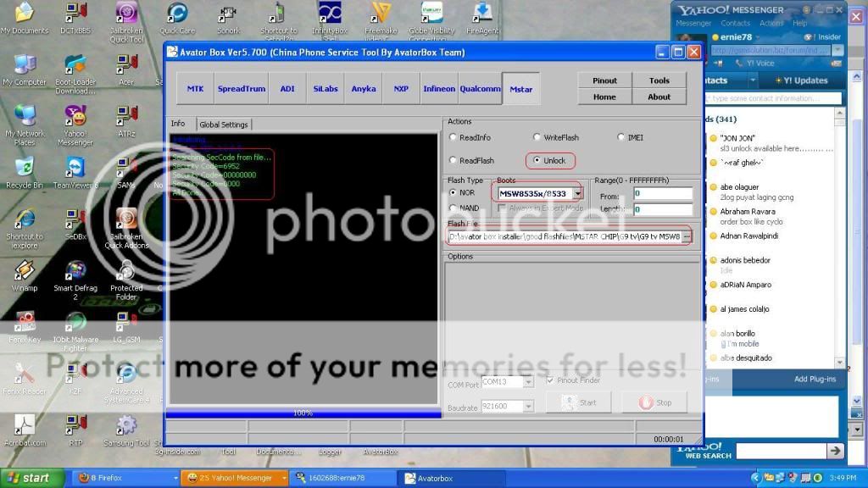Click the Pinout button

[604, 80]
